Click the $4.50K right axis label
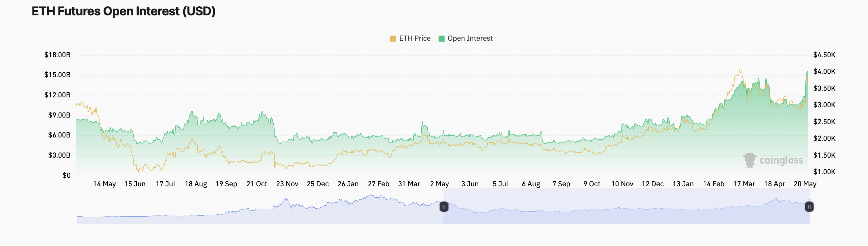Screen dimensions: 868x246 pos(824,55)
